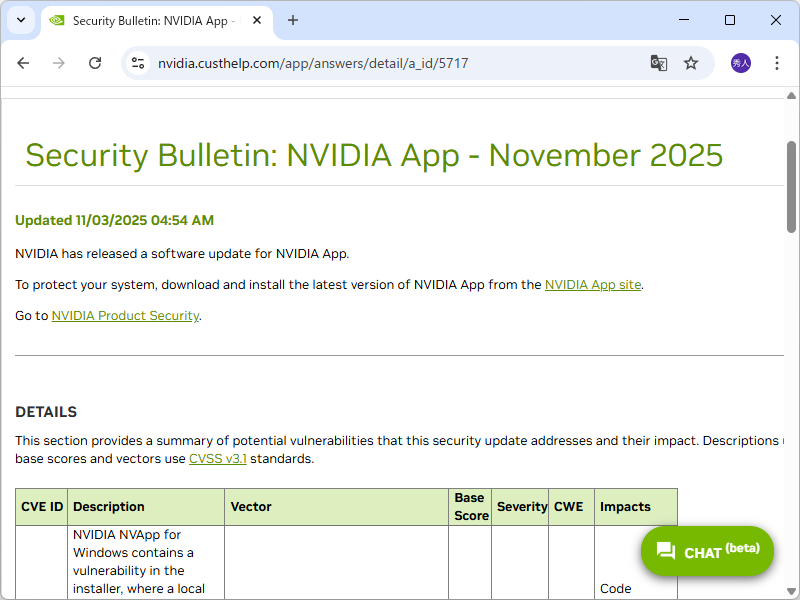800x600 pixels.
Task: Click the 'CVE ID' column header
Action: tap(42, 507)
